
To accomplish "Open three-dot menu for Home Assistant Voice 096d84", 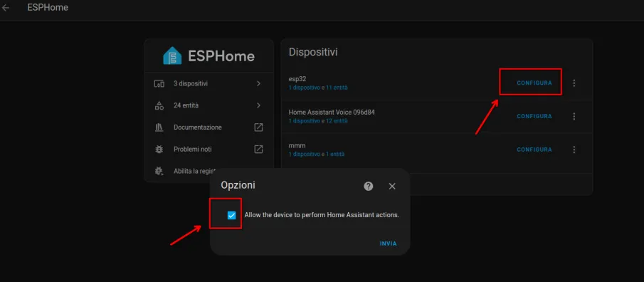I will pos(574,116).
